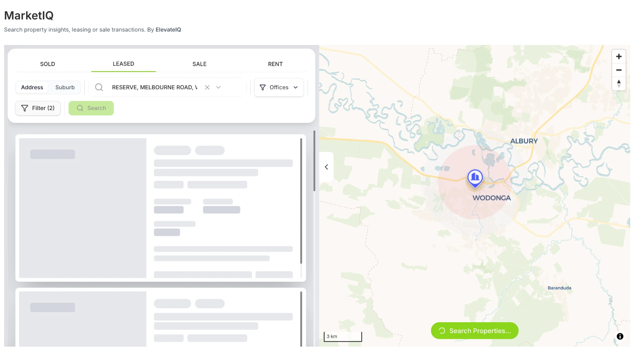Expand the address suggestions chevron
The width and height of the screenshot is (644, 352).
(x=218, y=87)
